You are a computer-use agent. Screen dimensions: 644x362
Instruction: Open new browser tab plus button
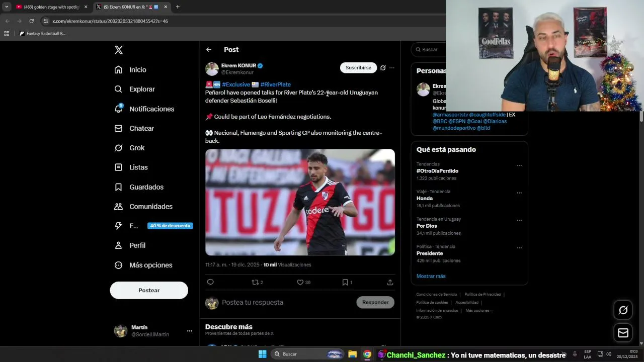(178, 7)
